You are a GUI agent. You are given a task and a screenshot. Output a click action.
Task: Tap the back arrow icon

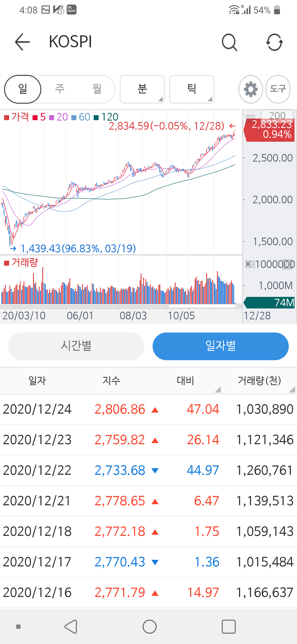point(22,42)
